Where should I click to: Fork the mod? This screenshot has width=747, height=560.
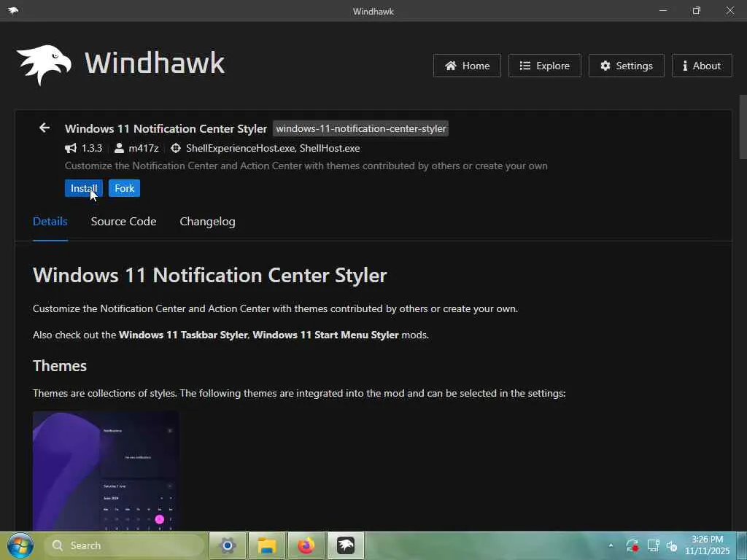coord(124,188)
